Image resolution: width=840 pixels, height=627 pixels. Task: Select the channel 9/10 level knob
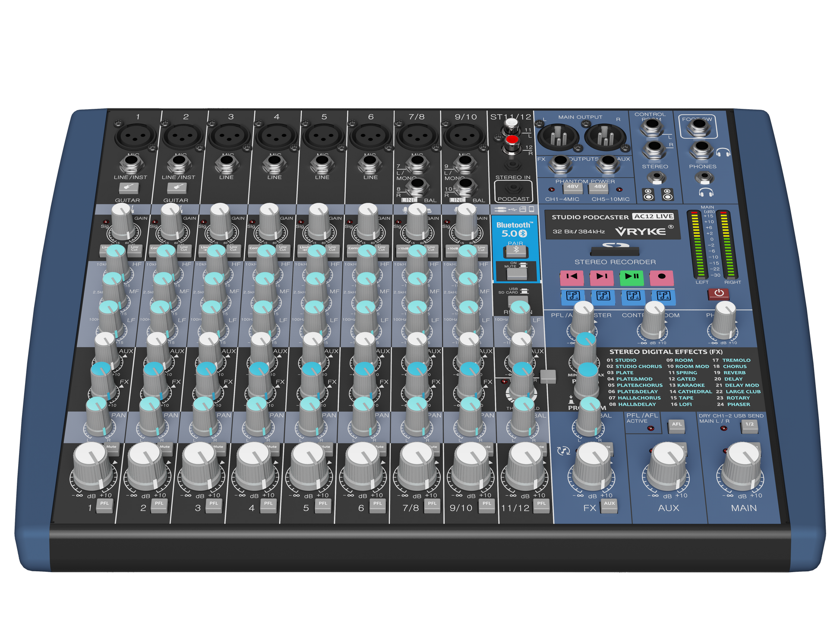[472, 466]
